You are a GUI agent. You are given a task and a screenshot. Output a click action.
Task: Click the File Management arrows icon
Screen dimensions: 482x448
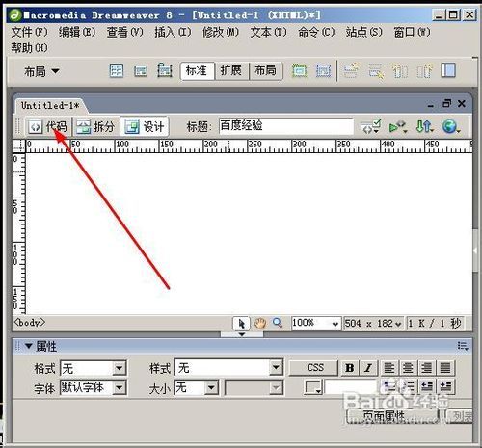pyautogui.click(x=424, y=126)
